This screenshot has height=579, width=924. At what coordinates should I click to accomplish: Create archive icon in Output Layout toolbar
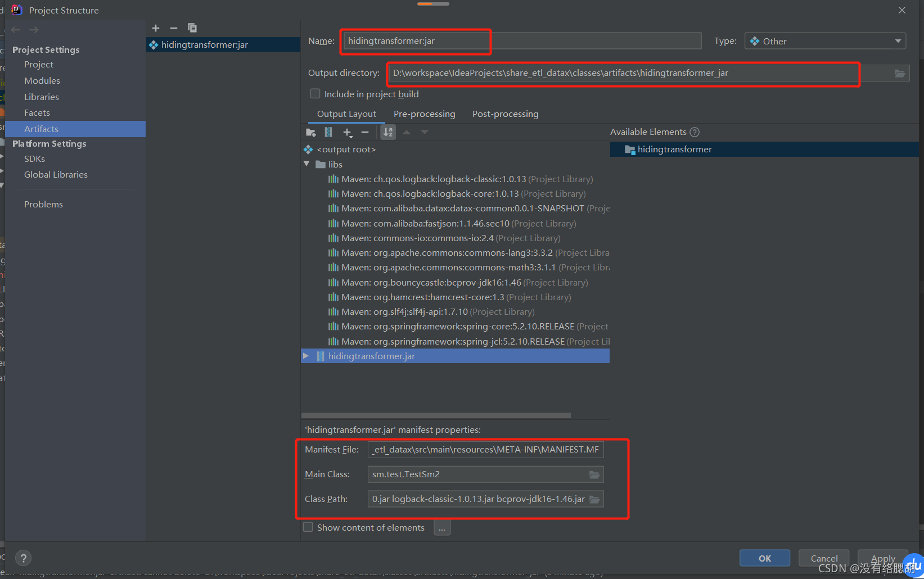pyautogui.click(x=328, y=133)
